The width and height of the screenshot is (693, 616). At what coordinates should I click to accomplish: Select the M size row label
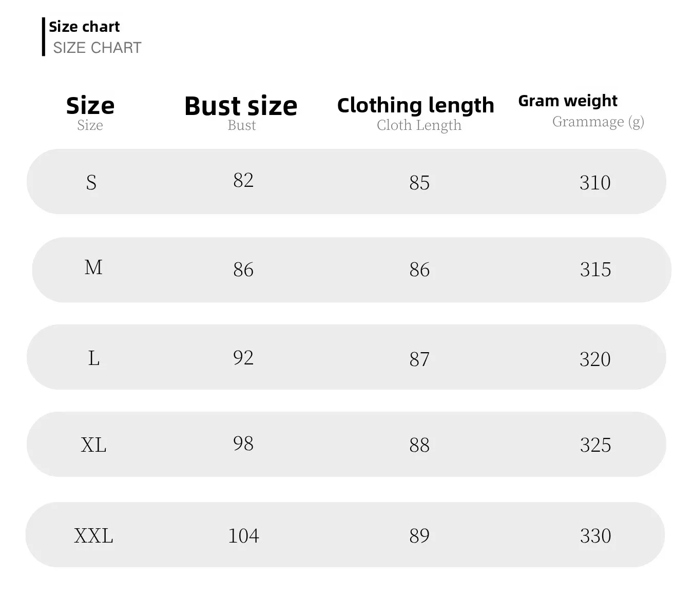93,267
